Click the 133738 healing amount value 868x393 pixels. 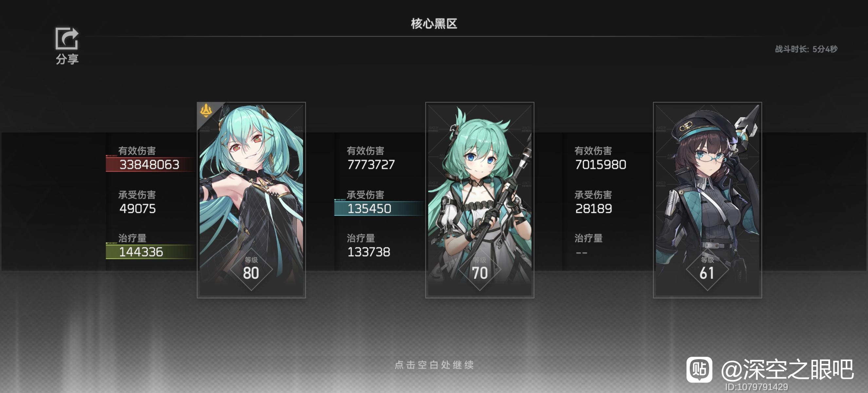369,252
